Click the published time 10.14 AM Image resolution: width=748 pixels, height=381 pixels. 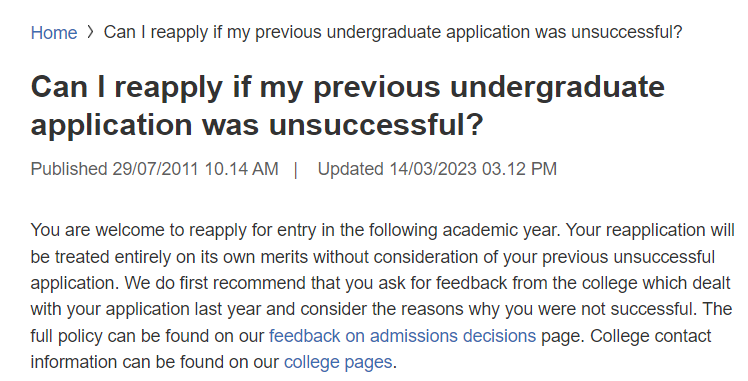tap(241, 169)
